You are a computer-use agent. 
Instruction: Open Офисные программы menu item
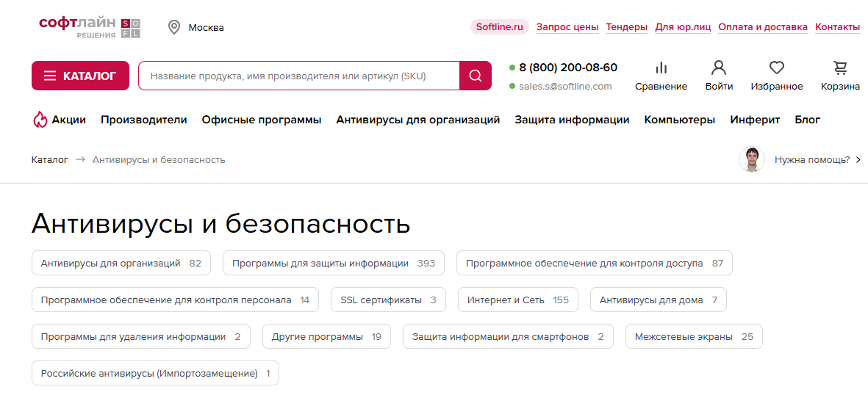pyautogui.click(x=262, y=120)
